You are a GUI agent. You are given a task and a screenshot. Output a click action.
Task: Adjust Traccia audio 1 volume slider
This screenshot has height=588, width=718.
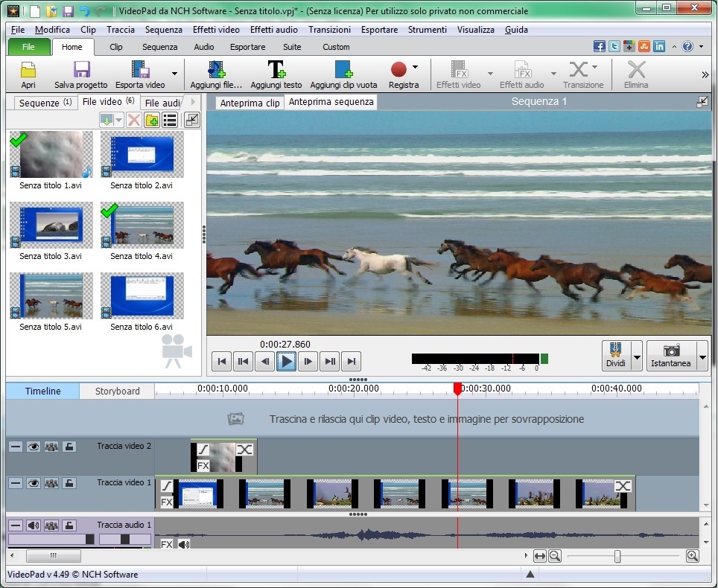click(89, 540)
